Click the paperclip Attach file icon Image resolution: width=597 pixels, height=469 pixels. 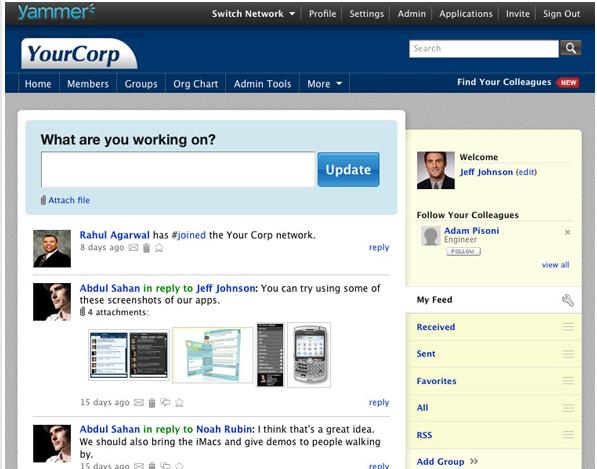[x=43, y=200]
